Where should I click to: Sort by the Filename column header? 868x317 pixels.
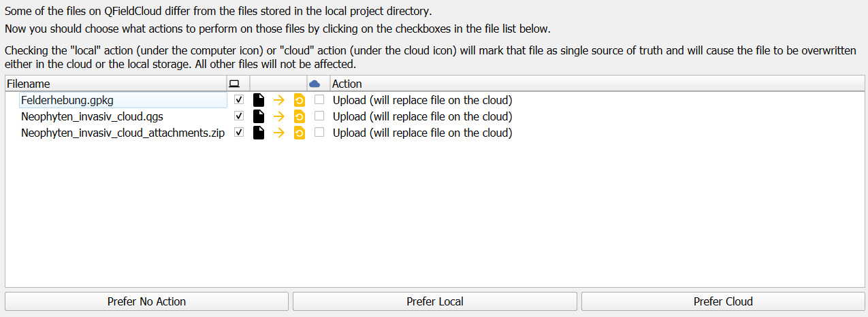point(116,84)
